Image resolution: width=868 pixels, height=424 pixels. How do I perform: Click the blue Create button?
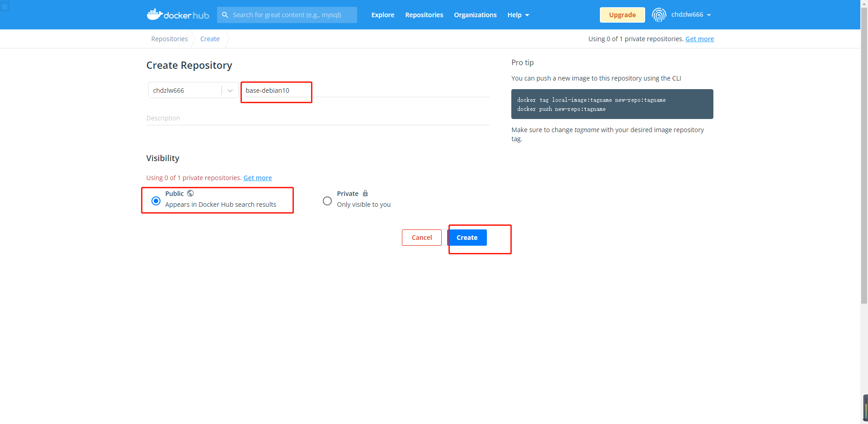(x=467, y=238)
